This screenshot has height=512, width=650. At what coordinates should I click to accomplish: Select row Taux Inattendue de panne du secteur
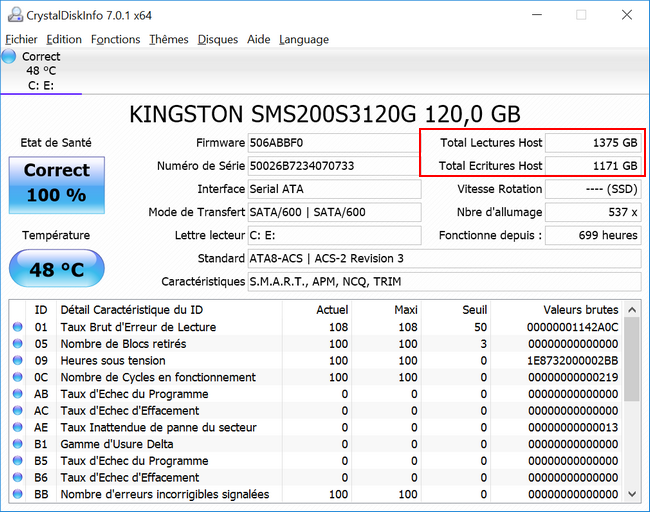316,427
